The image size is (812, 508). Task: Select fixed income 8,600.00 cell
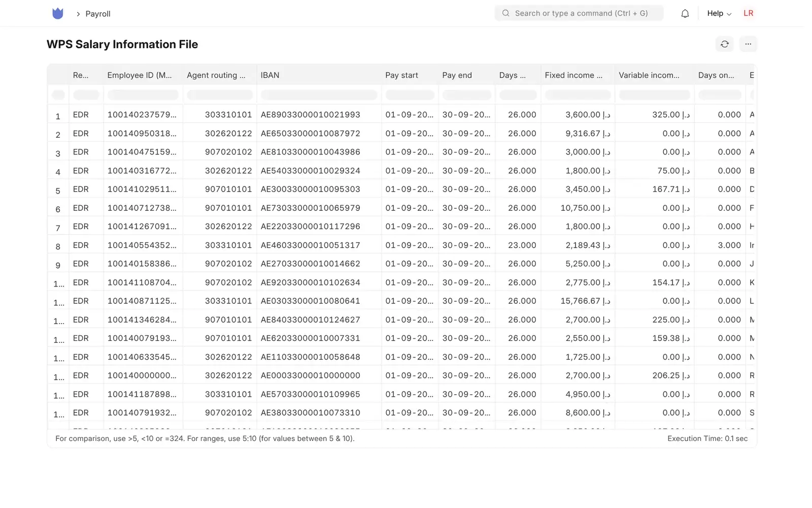coord(578,413)
